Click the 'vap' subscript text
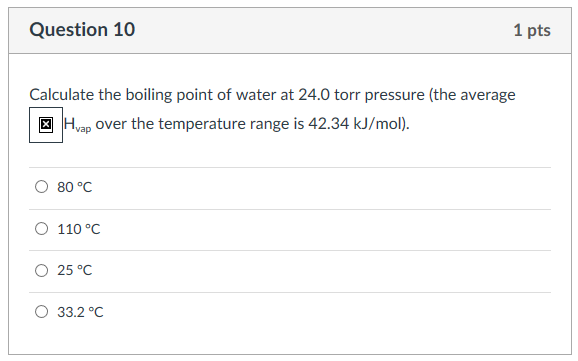Image resolution: width=578 pixels, height=361 pixels. coord(83,129)
